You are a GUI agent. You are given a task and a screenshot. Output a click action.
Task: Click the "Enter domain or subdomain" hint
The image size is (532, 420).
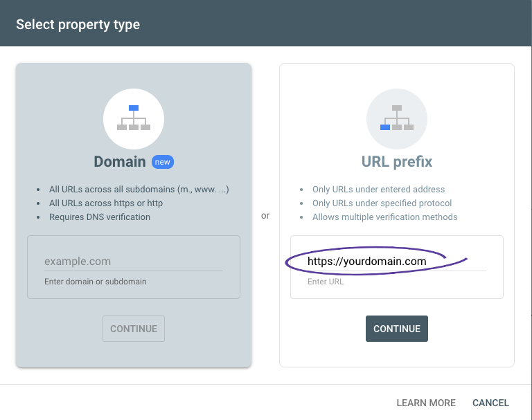[96, 282]
